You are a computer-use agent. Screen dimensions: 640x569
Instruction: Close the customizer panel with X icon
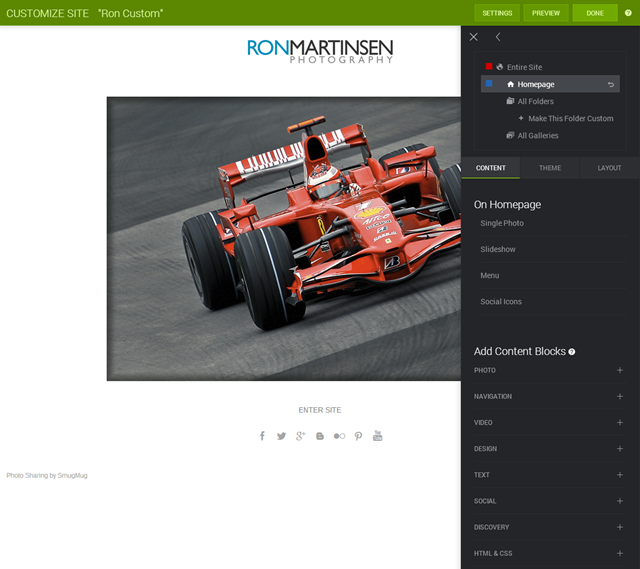(473, 37)
